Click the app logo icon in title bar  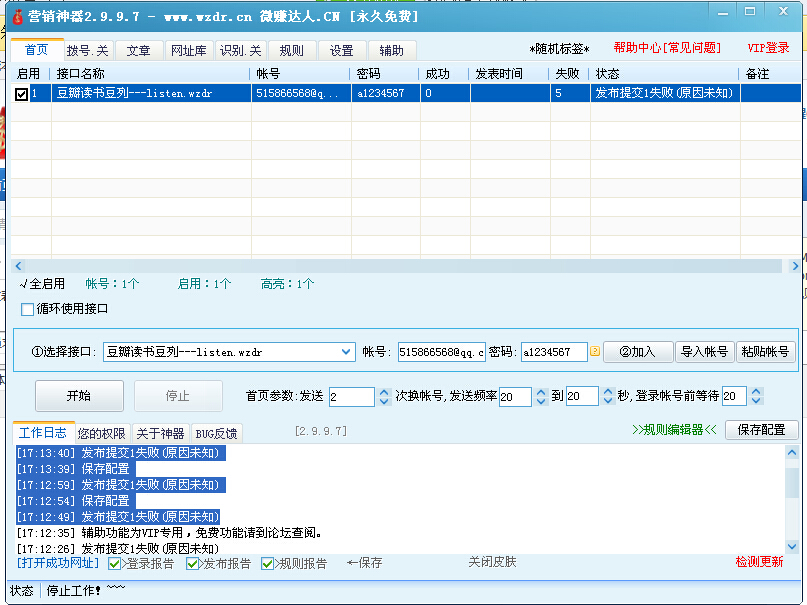(17, 16)
